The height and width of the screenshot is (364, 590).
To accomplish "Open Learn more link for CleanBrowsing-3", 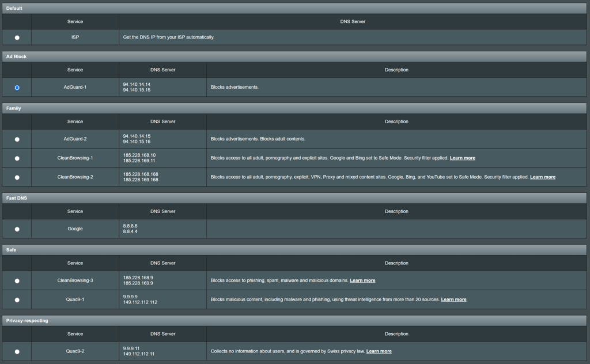I will point(362,280).
